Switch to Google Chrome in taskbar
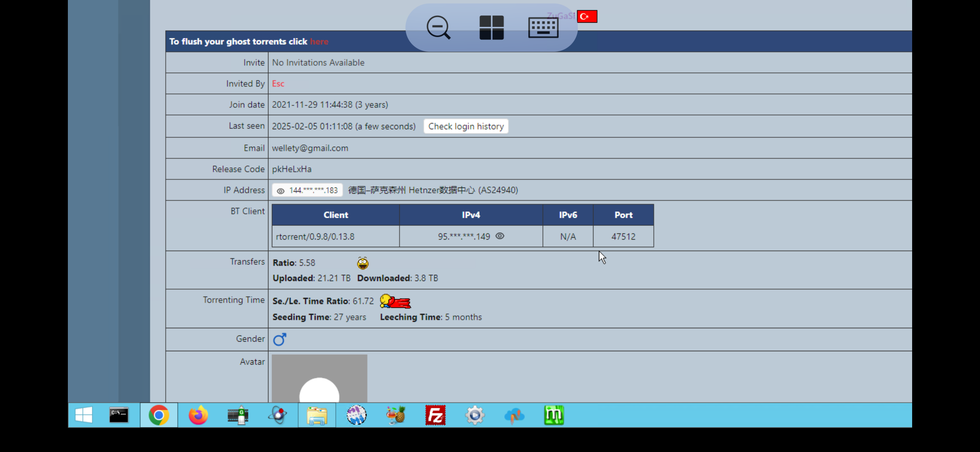 tap(159, 415)
